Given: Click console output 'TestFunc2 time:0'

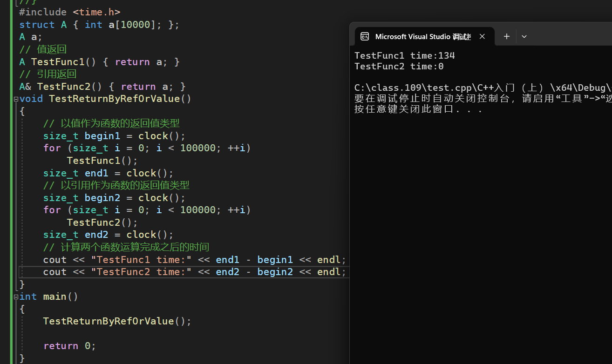Looking at the screenshot, I should pyautogui.click(x=399, y=67).
